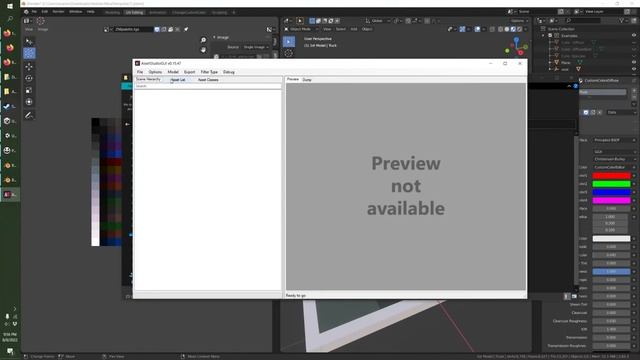
Task: Open Christensen-Burley subsurface method dropdown
Action: click(x=615, y=159)
